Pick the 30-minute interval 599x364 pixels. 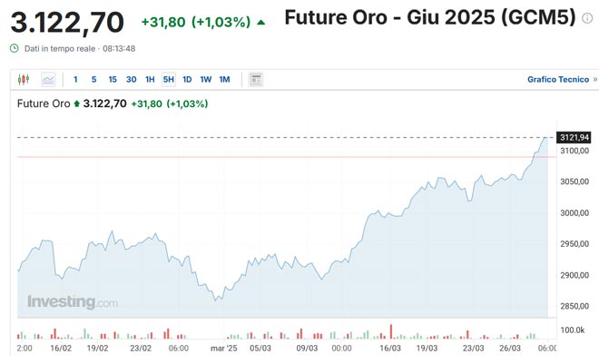tap(132, 80)
